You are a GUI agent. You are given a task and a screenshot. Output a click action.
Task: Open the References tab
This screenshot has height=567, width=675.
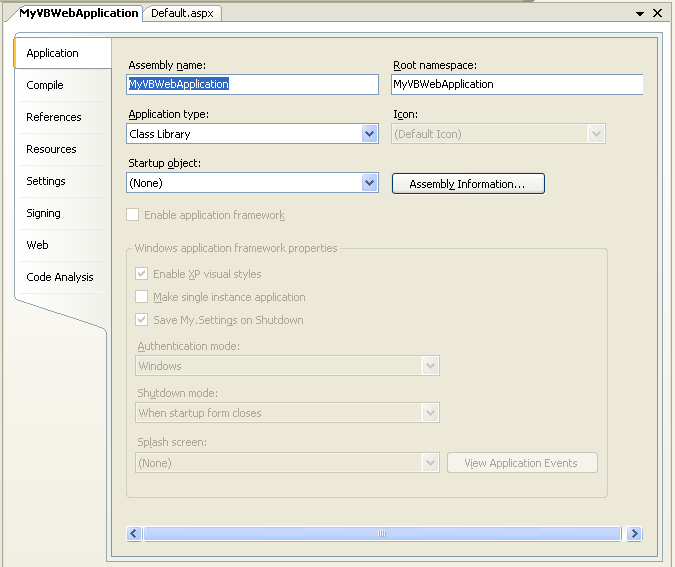[x=54, y=117]
